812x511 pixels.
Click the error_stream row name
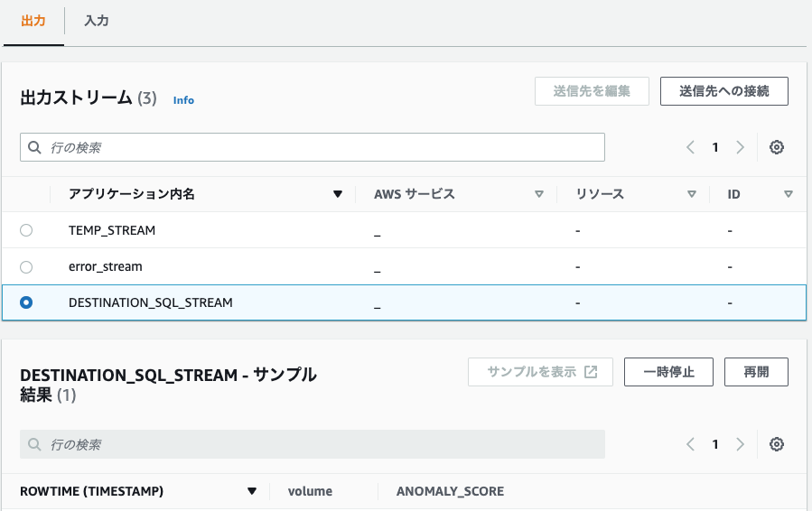(105, 266)
